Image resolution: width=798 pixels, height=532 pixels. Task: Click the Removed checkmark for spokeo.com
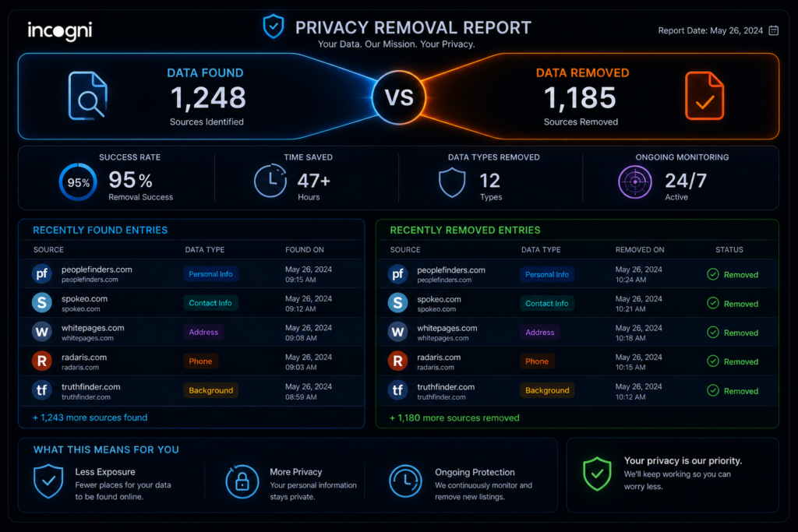pyautogui.click(x=712, y=303)
